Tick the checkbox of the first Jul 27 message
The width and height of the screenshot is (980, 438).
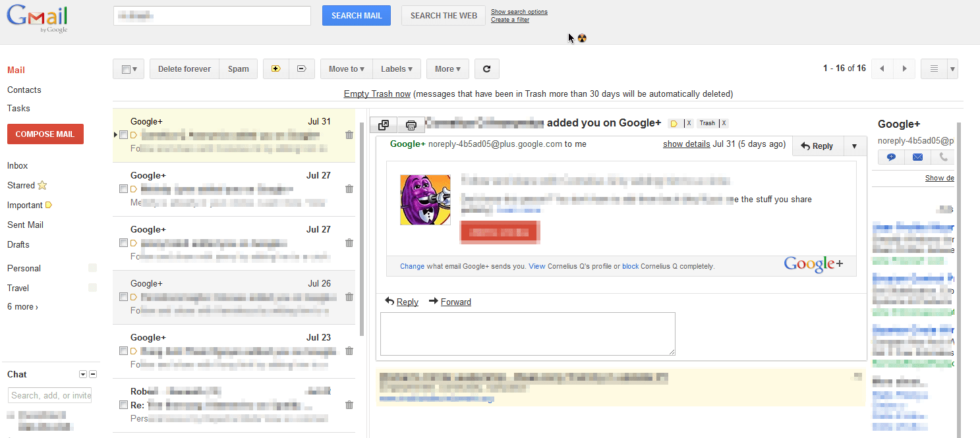coord(123,189)
